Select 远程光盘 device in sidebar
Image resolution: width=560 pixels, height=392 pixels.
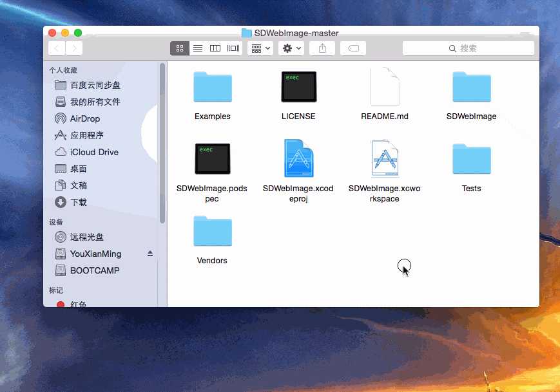point(102,237)
